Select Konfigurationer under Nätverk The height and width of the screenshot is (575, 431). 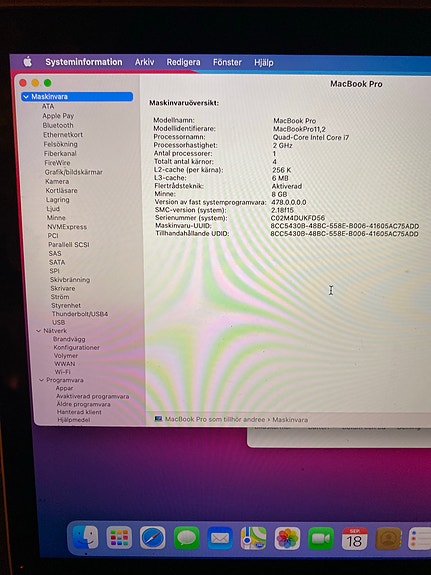click(76, 347)
